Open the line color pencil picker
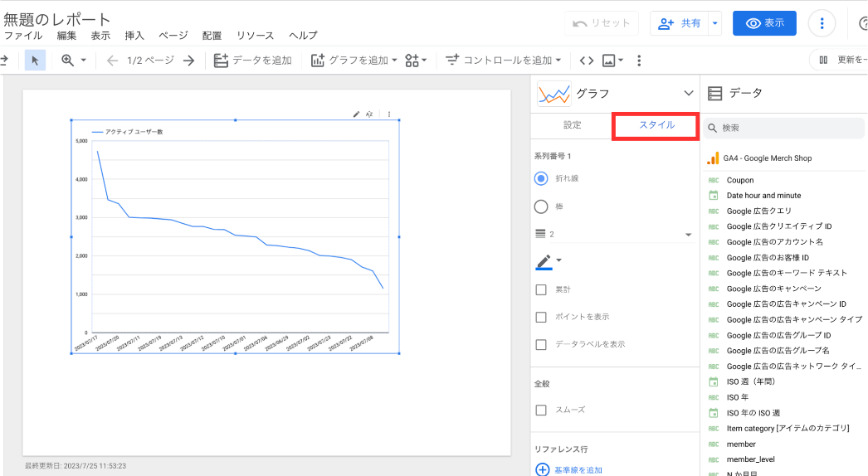Image resolution: width=868 pixels, height=476 pixels. point(549,262)
